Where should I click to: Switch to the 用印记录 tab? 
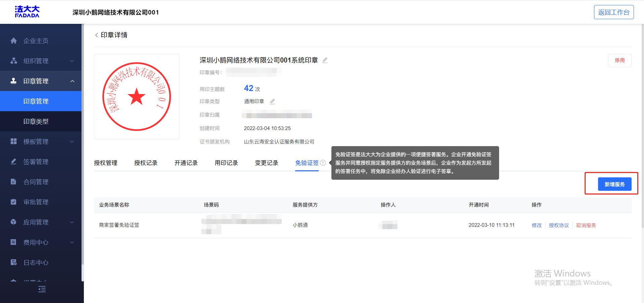click(226, 163)
